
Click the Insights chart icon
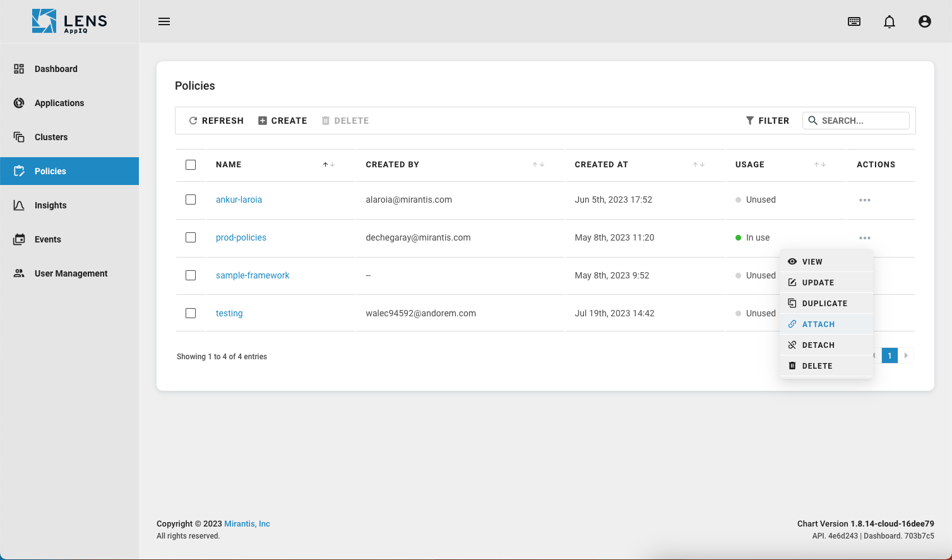pyautogui.click(x=19, y=205)
